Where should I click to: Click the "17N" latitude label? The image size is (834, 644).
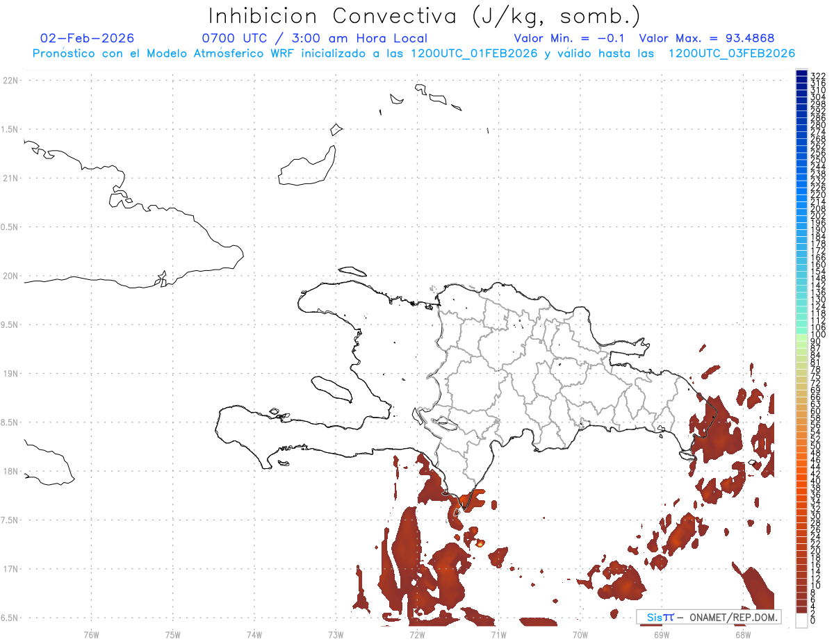(x=10, y=569)
